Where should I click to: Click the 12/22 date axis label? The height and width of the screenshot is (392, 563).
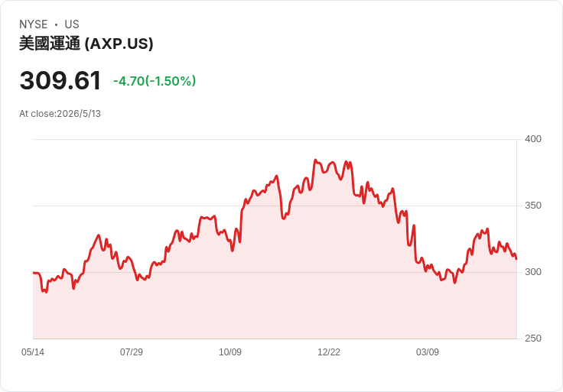pyautogui.click(x=329, y=352)
